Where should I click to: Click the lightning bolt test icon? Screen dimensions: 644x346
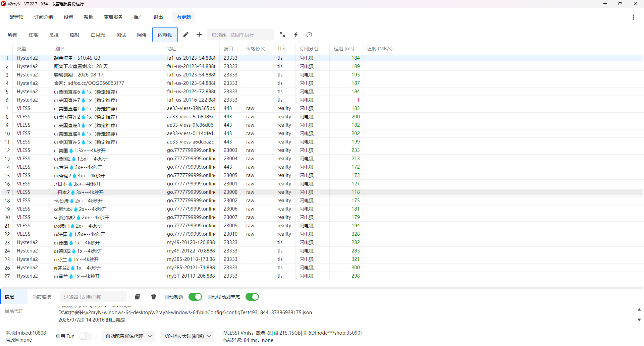pyautogui.click(x=296, y=35)
